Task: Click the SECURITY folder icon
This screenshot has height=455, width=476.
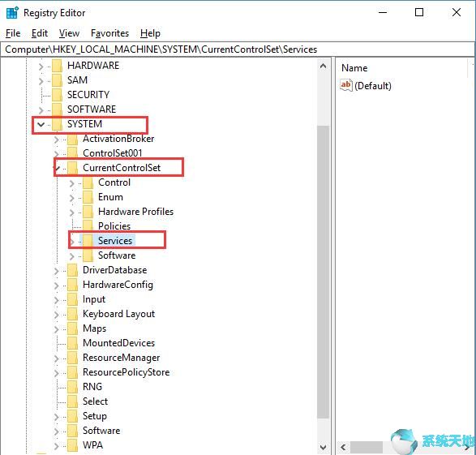Action: tap(58, 95)
